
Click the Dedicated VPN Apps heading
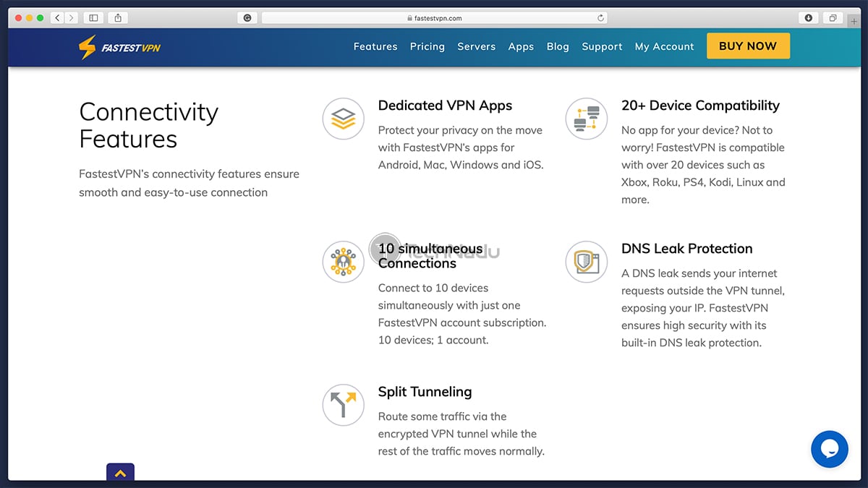click(x=445, y=106)
